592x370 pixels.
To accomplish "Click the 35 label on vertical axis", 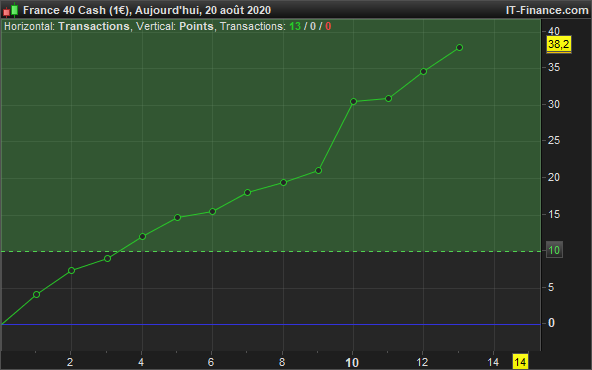I will tap(554, 68).
